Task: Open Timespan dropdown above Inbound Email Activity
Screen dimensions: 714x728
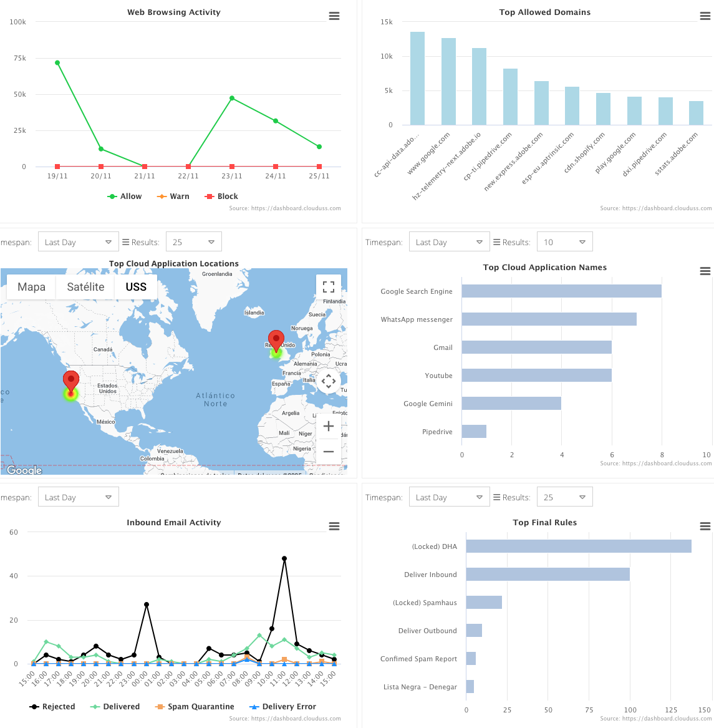Action: click(x=79, y=497)
